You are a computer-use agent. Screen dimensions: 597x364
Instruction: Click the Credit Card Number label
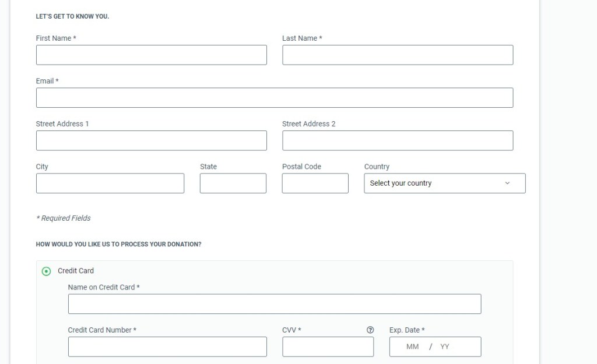102,330
